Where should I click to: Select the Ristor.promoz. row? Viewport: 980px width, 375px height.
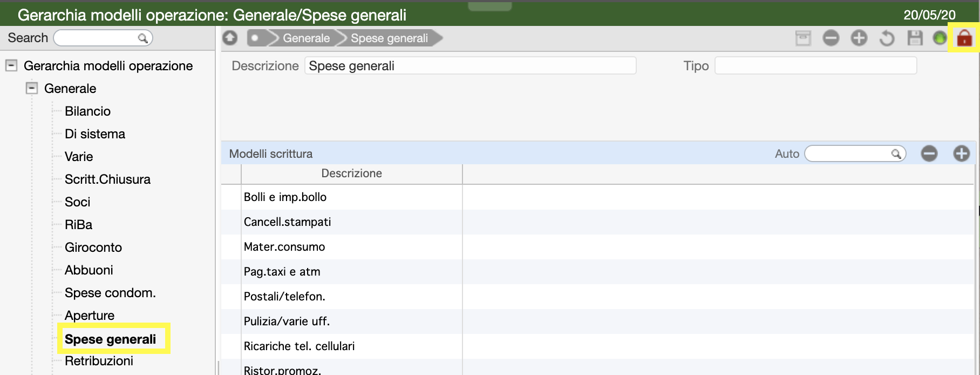(597, 367)
